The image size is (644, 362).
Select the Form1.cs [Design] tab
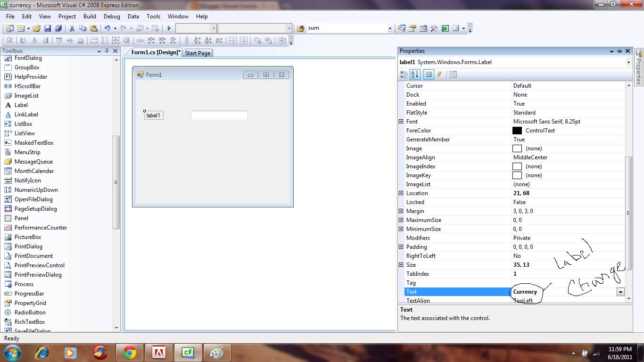tap(156, 52)
